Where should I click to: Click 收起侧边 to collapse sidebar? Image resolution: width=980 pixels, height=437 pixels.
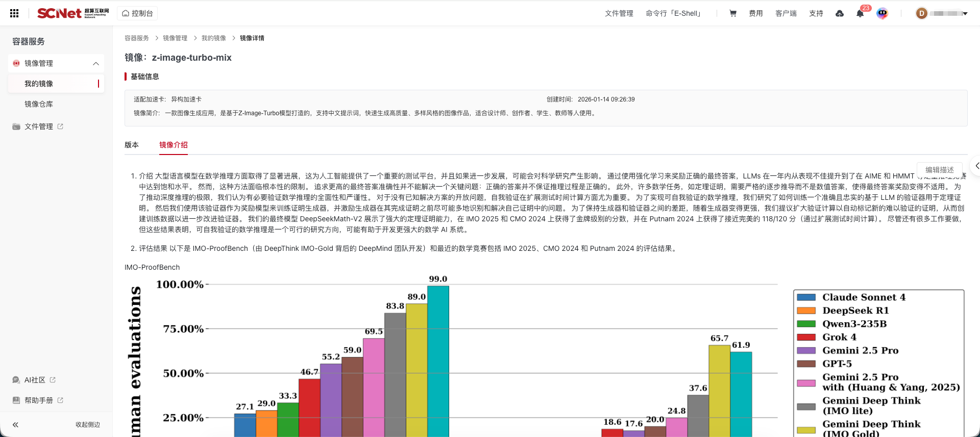pyautogui.click(x=88, y=425)
